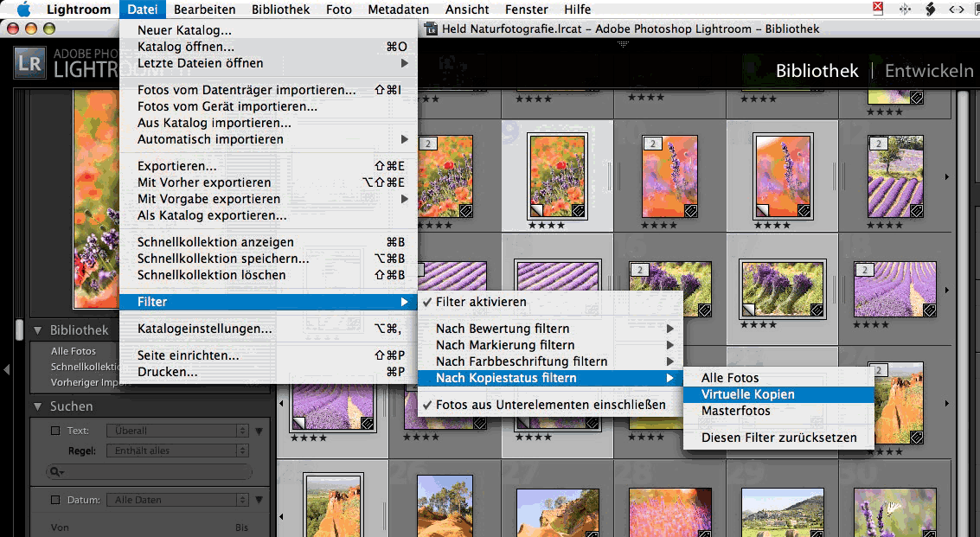Expand Datum options triangle
980x537 pixels.
[x=259, y=500]
